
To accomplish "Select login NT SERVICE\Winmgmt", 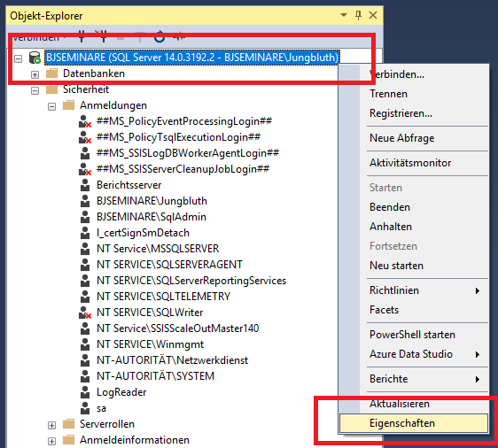I will tap(151, 344).
